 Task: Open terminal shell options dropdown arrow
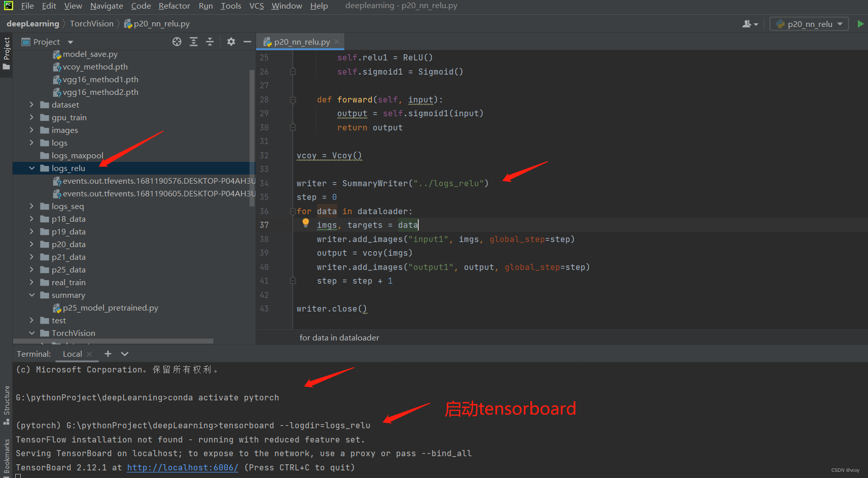[125, 354]
